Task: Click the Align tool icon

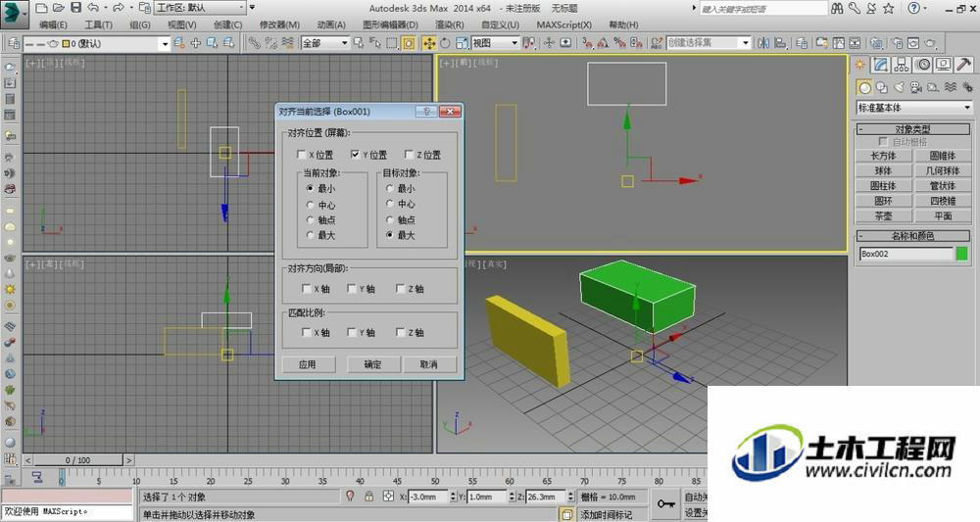Action: coord(780,43)
